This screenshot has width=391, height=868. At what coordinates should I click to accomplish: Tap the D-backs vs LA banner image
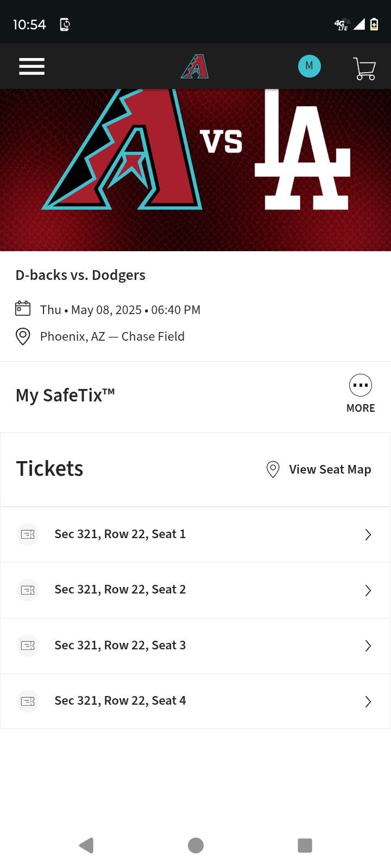tap(195, 169)
